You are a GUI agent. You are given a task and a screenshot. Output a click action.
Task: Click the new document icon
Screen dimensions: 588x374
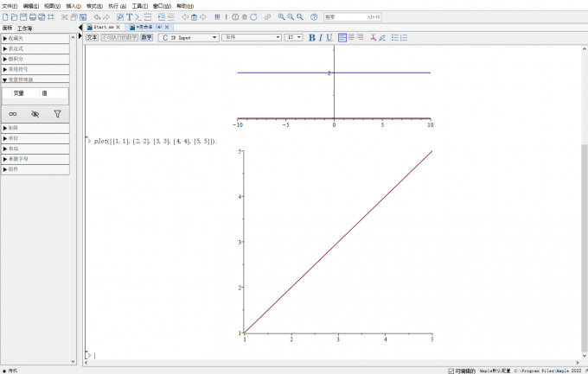(5, 16)
